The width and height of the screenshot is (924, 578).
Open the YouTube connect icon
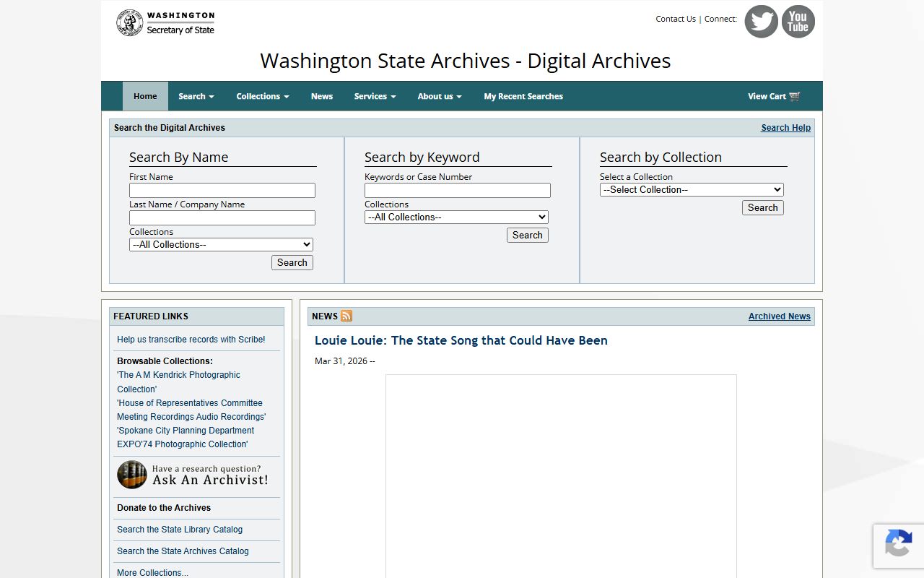[x=798, y=22]
